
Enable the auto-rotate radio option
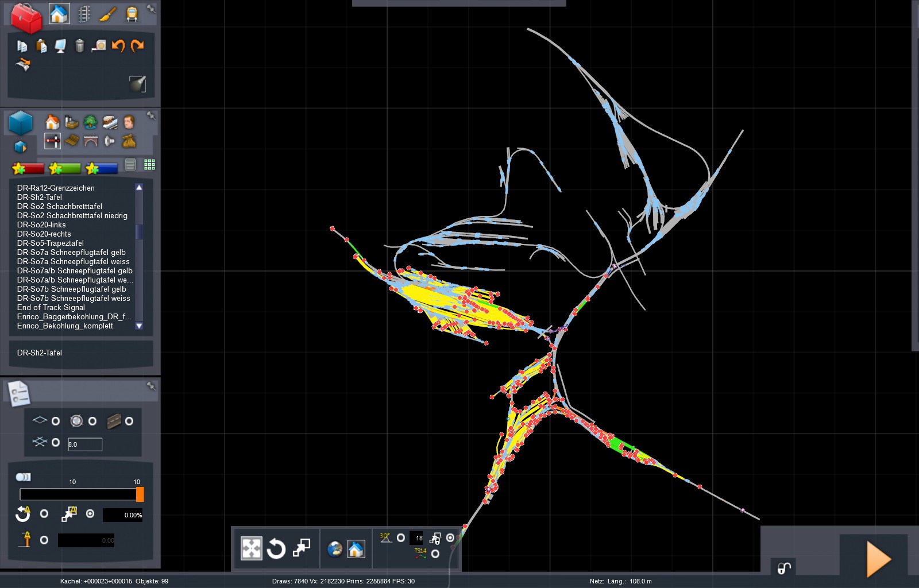(44, 514)
